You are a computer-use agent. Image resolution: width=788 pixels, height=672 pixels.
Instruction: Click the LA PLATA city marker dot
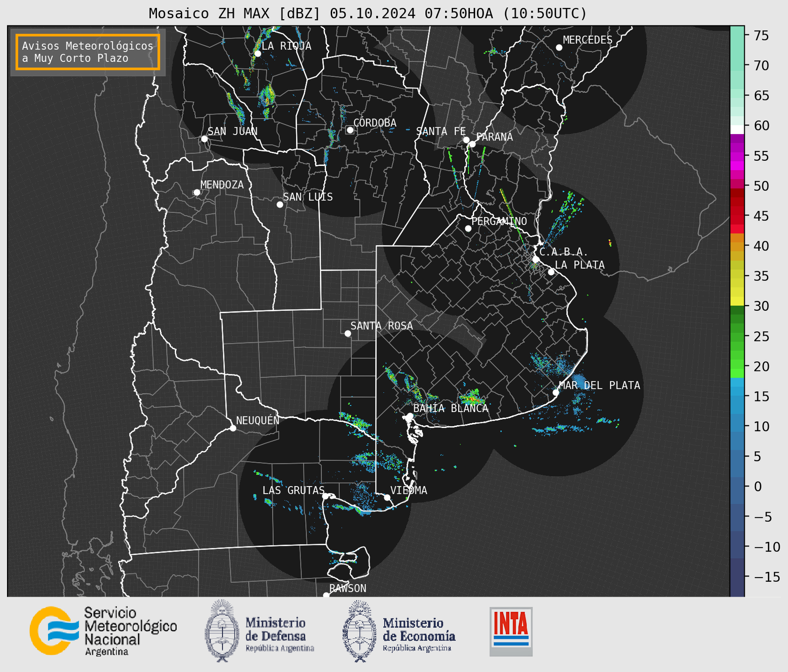point(551,272)
